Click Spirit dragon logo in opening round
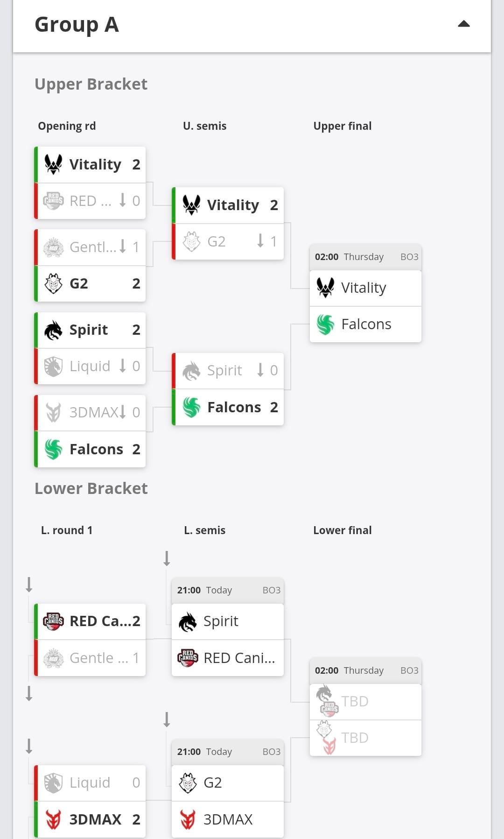504x839 pixels. click(x=53, y=330)
